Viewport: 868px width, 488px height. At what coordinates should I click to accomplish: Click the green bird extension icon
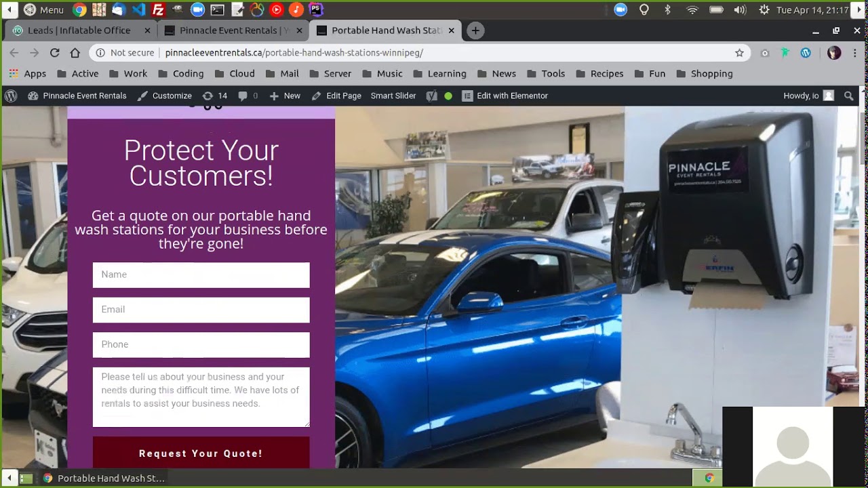click(x=785, y=53)
